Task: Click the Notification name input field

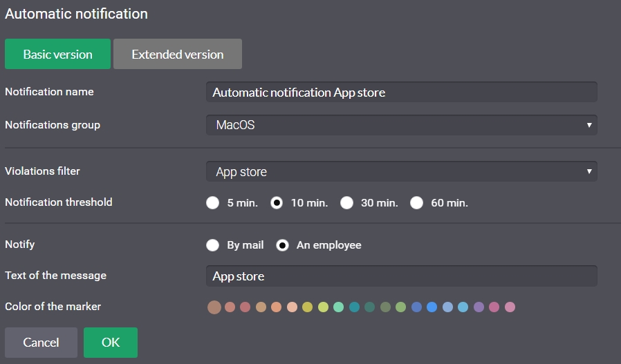Action: [x=402, y=92]
